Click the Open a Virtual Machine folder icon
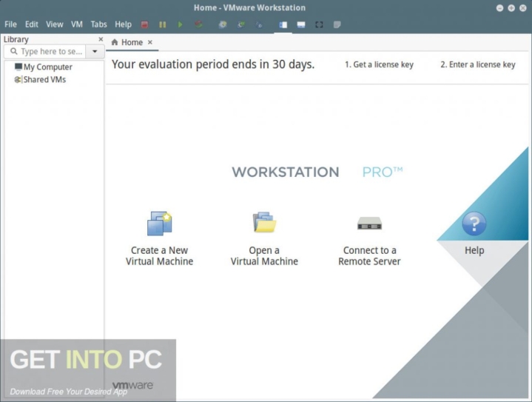Image resolution: width=532 pixels, height=402 pixels. [264, 222]
